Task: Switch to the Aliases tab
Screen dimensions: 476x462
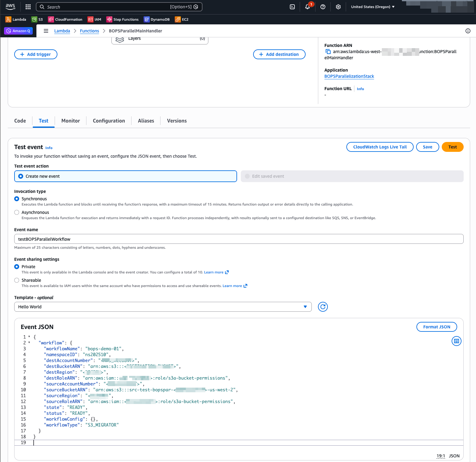Action: pyautogui.click(x=146, y=121)
